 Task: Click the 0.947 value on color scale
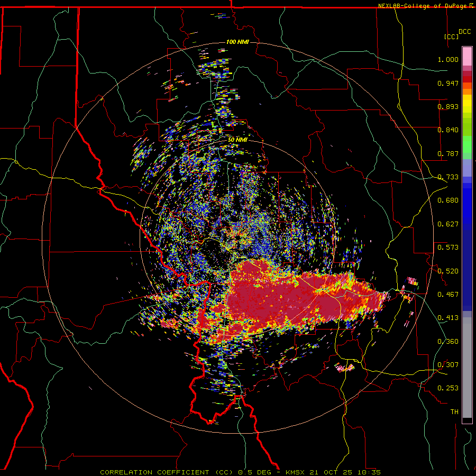(x=448, y=83)
